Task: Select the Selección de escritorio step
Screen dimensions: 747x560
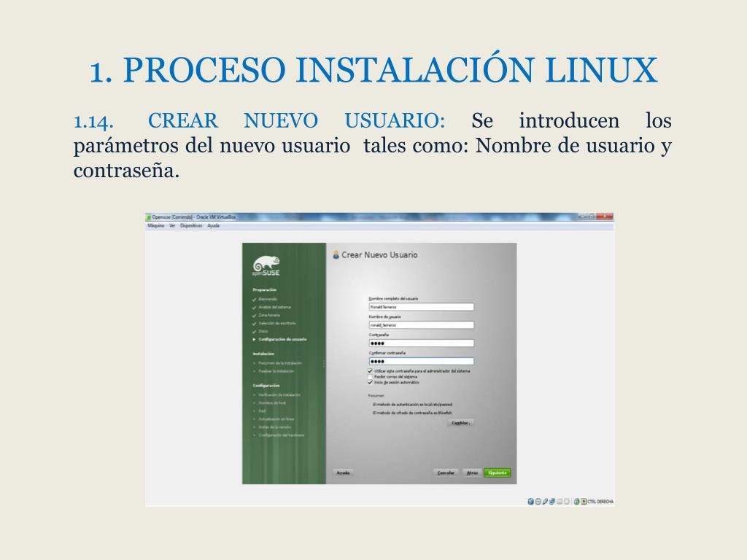Action: coord(277,323)
